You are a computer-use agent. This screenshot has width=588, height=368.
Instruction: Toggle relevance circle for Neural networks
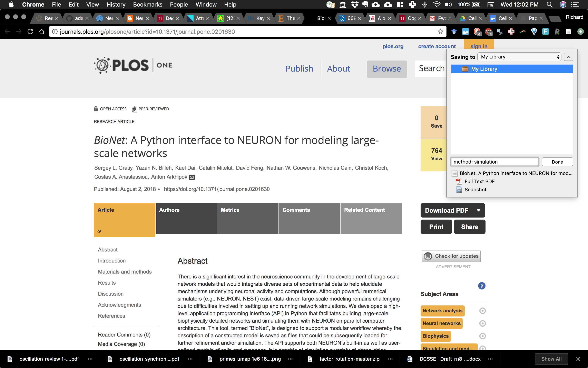483,323
